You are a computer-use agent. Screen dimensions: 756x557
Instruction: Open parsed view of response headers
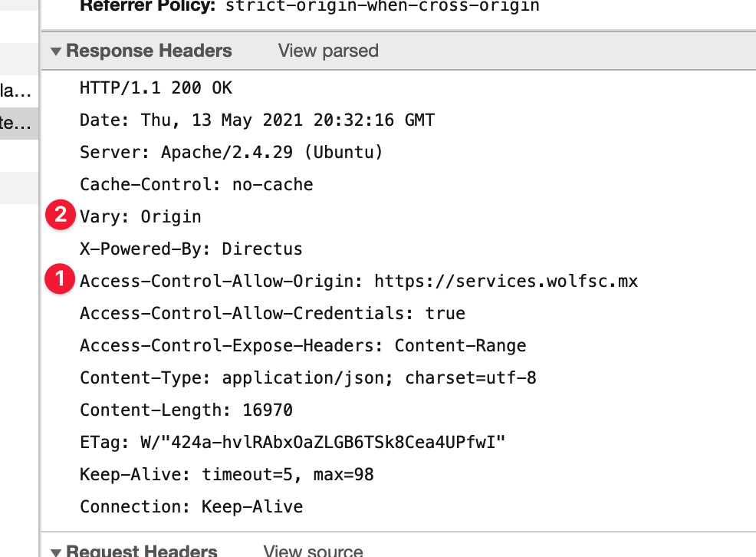coord(327,51)
